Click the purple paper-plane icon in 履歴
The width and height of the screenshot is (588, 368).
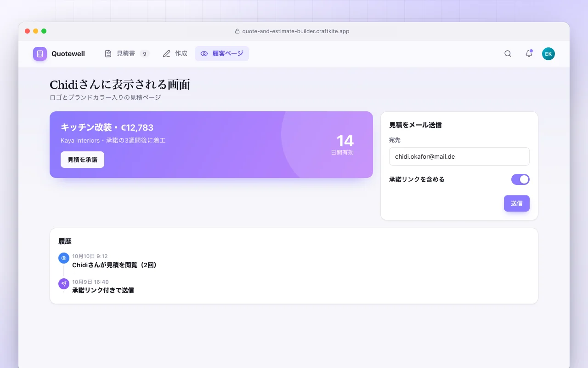(64, 284)
